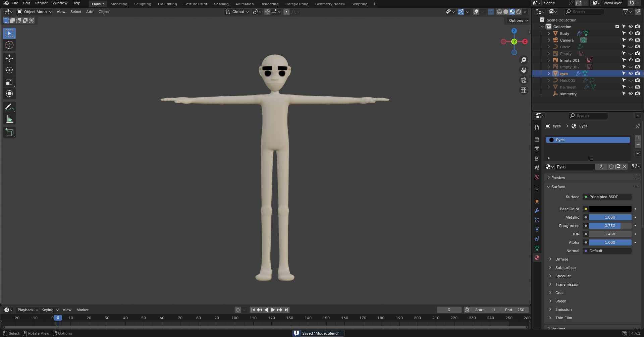Image resolution: width=644 pixels, height=337 pixels.
Task: Click the Principled BSDF surface button
Action: pyautogui.click(x=607, y=197)
